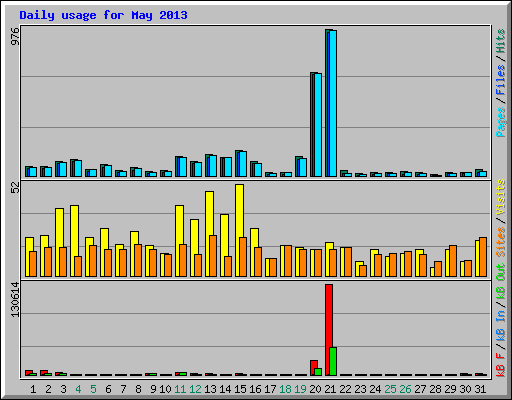Viewport: 512px width, 400px height.
Task: Click green weekend day 18 label
Action: tap(285, 389)
